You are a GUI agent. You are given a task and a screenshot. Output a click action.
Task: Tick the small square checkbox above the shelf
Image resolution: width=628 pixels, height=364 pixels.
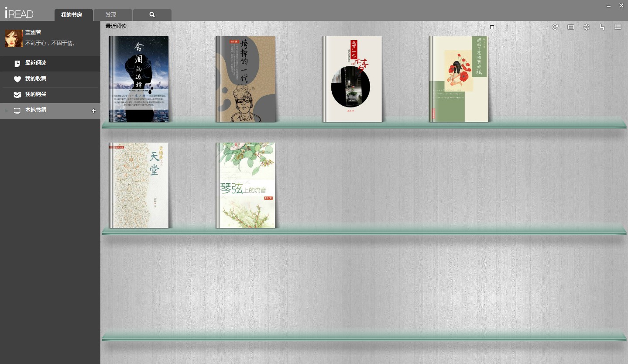(492, 27)
